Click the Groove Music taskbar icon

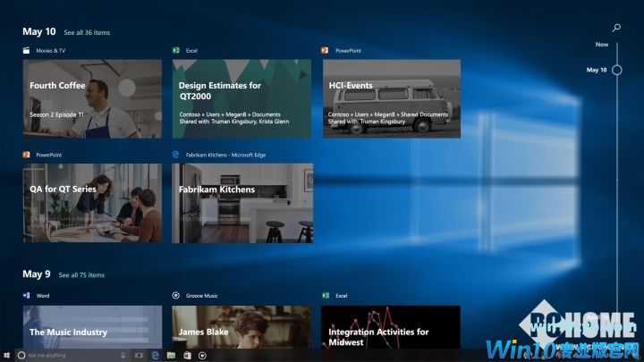click(x=203, y=355)
